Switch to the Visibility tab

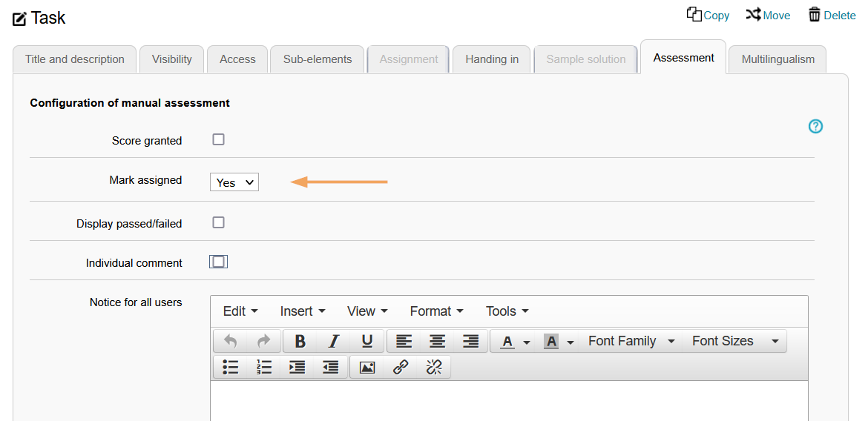pyautogui.click(x=171, y=59)
